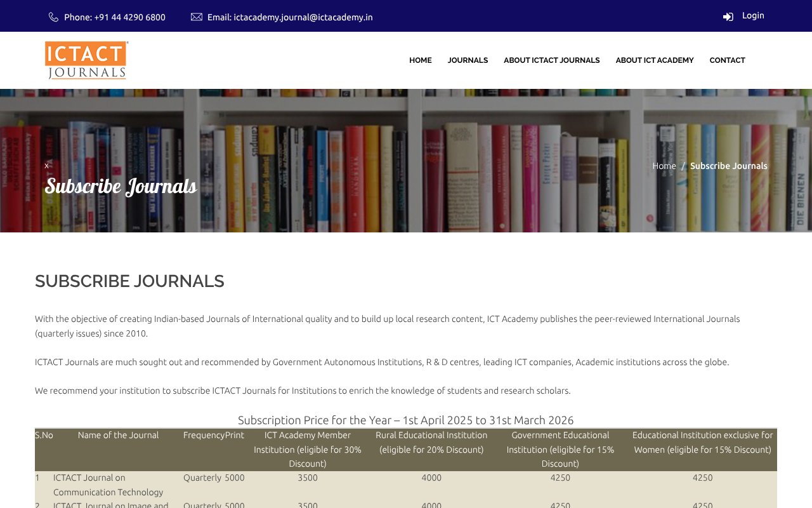Click the Subscribe Journals breadcrumb label
The image size is (812, 508).
point(729,166)
